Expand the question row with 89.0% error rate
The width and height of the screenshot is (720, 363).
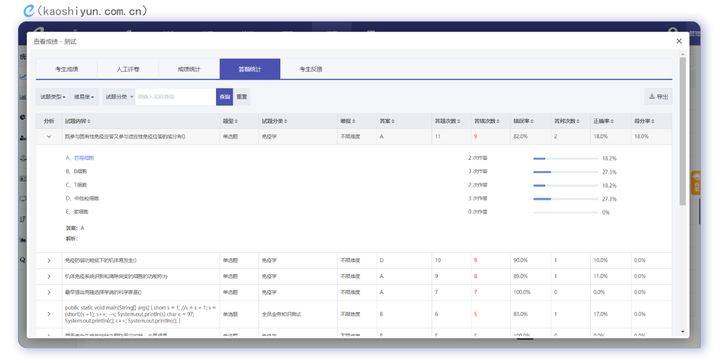point(49,276)
